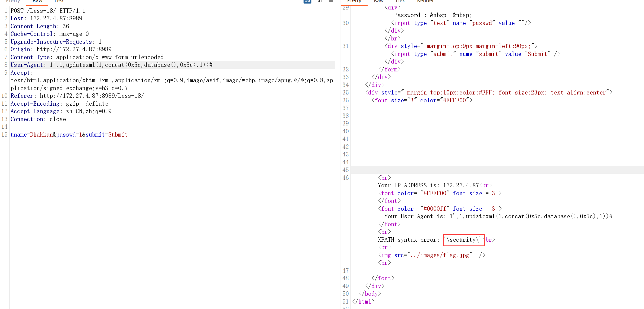The width and height of the screenshot is (644, 309).
Task: Click the POST /Less-18/ HTTP/1.1 request line
Action: (48, 11)
